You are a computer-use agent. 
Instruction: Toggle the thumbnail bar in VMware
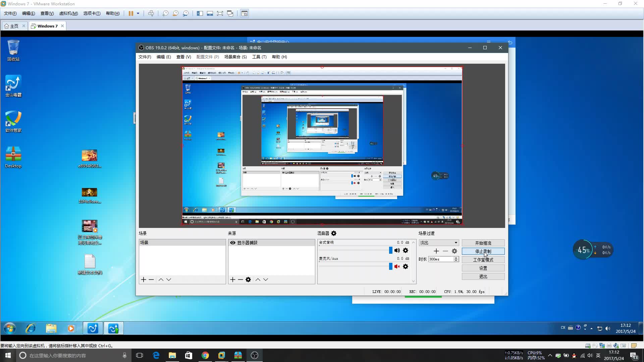click(x=210, y=13)
